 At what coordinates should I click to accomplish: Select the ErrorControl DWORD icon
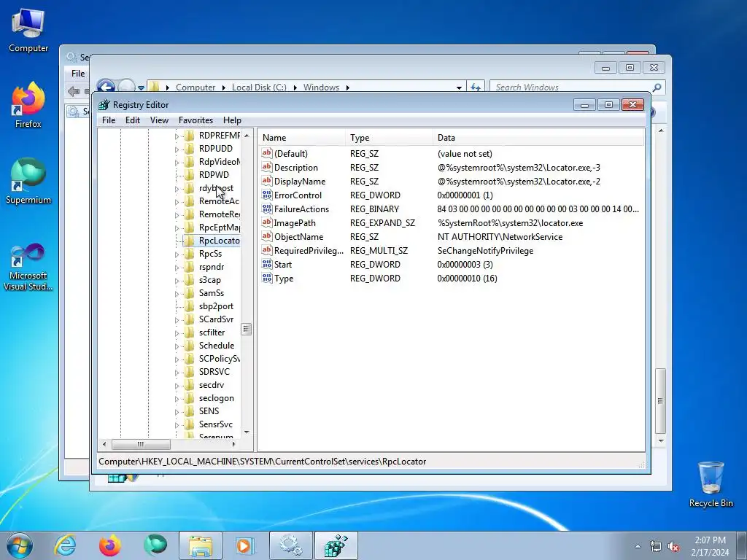pyautogui.click(x=267, y=195)
